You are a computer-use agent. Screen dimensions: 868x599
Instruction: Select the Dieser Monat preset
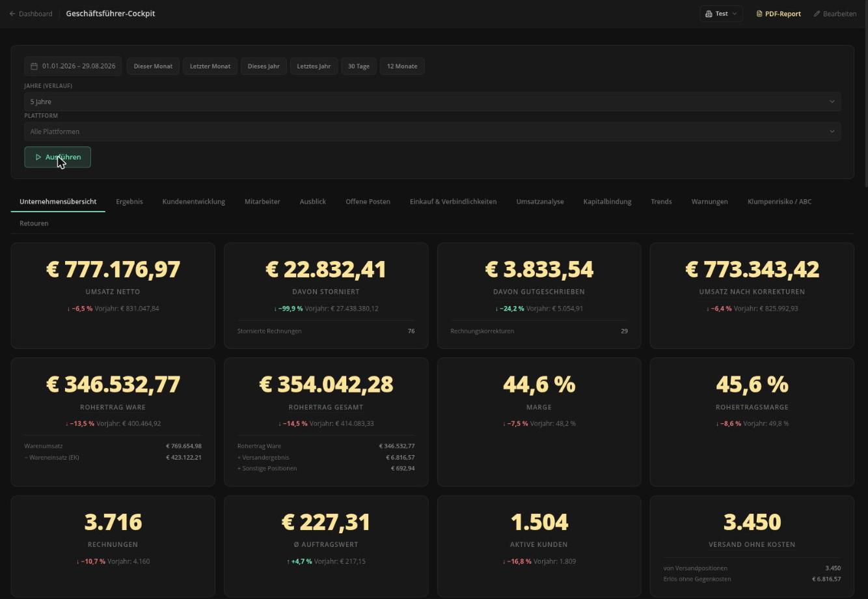click(x=154, y=66)
